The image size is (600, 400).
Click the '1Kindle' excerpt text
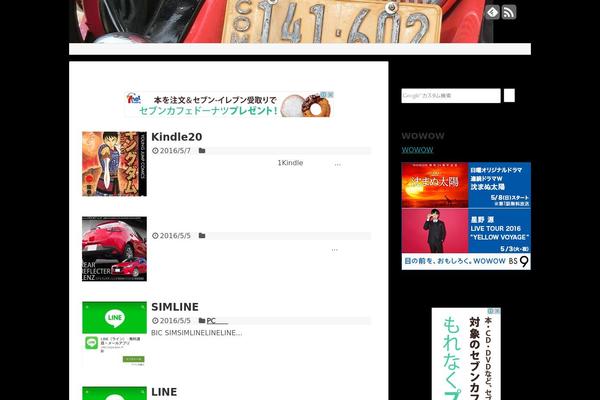[290, 163]
